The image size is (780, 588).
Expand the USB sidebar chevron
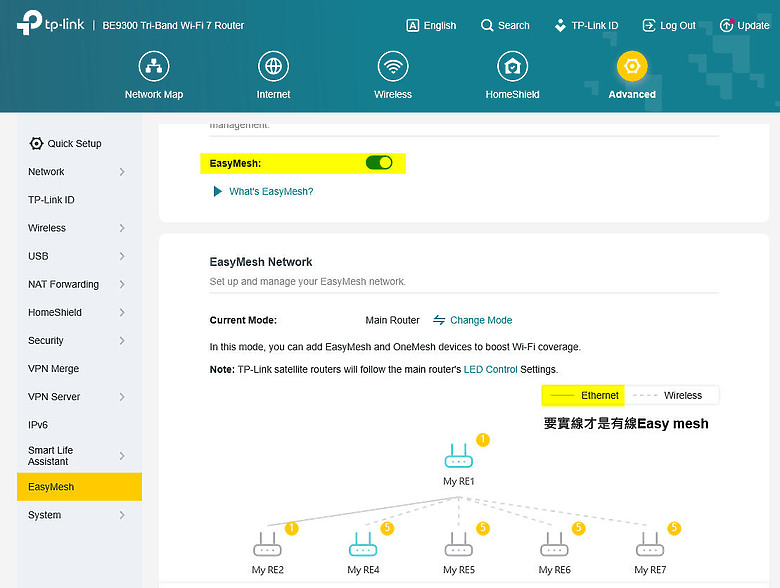122,256
